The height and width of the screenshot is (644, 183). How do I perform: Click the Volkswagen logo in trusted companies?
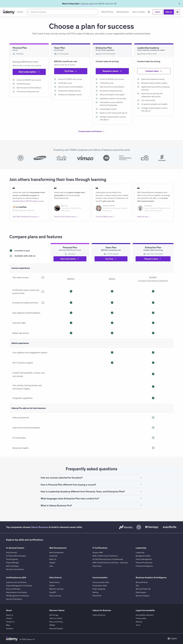click(x=21, y=158)
